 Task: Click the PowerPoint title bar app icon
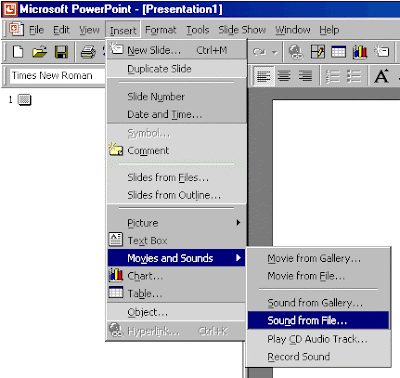[x=10, y=9]
